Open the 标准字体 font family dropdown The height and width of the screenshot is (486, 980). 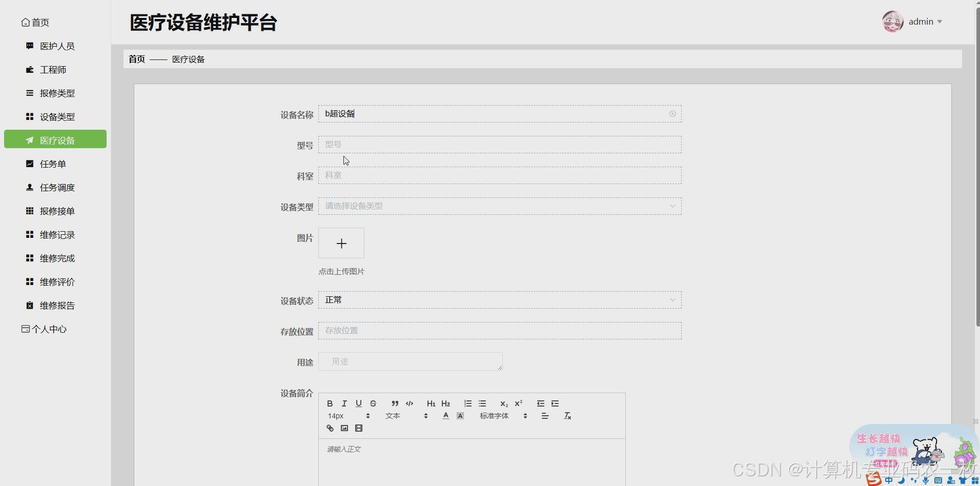(x=503, y=416)
